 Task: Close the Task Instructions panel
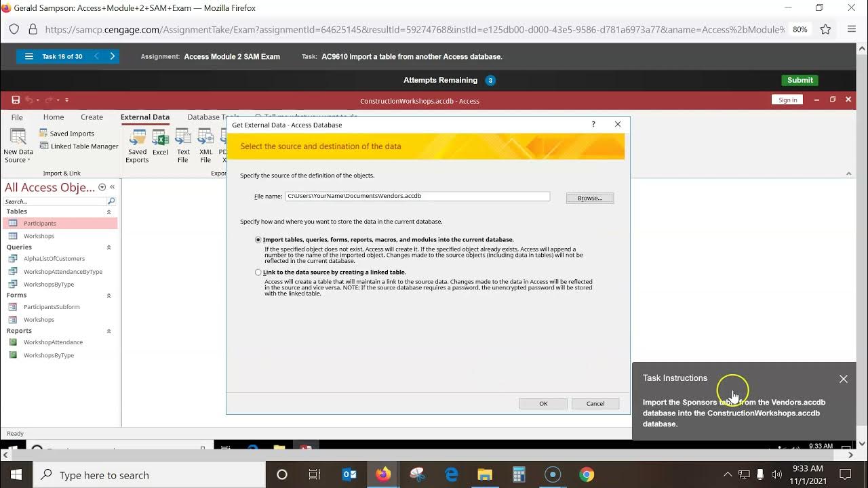(844, 379)
